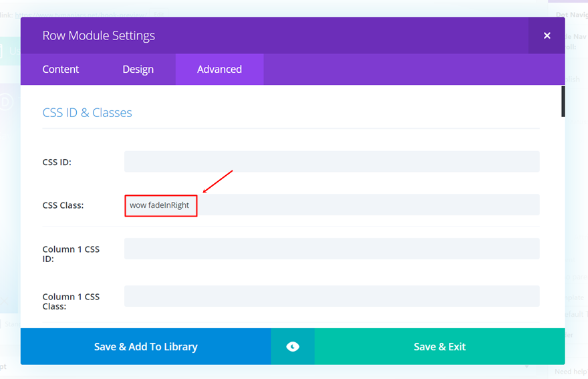The height and width of the screenshot is (379, 588).
Task: Focus the CSS ID input field
Action: pyautogui.click(x=331, y=162)
